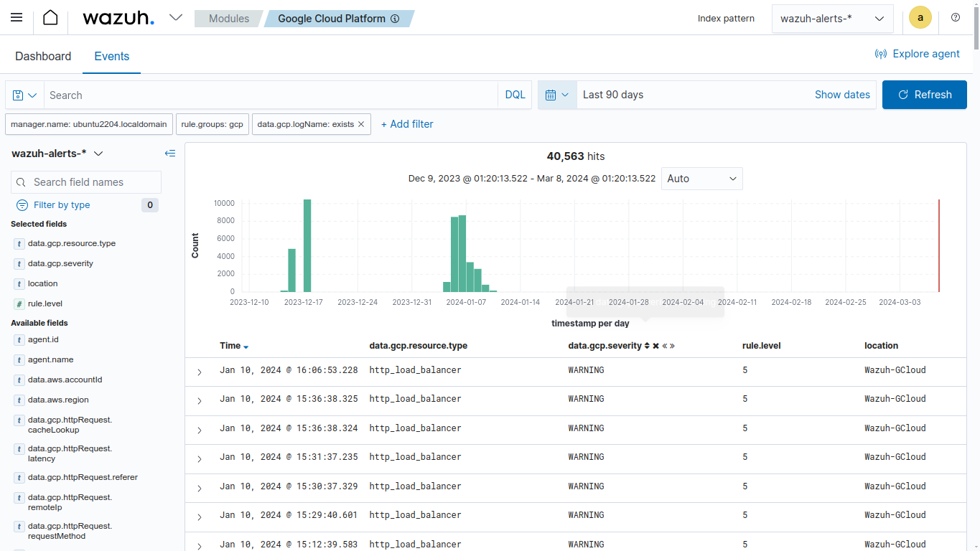The image size is (980, 551).
Task: Click data.gcp.resource.type column header
Action: 418,346
